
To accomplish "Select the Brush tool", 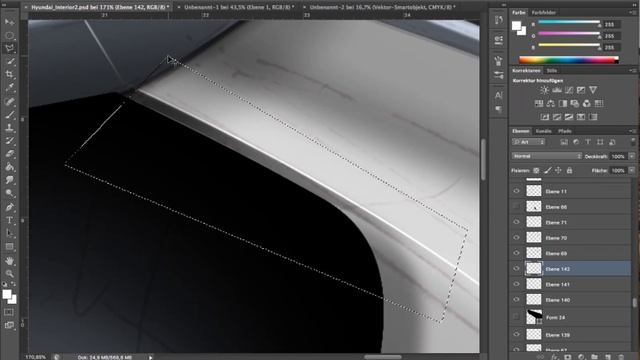I will tap(9, 114).
